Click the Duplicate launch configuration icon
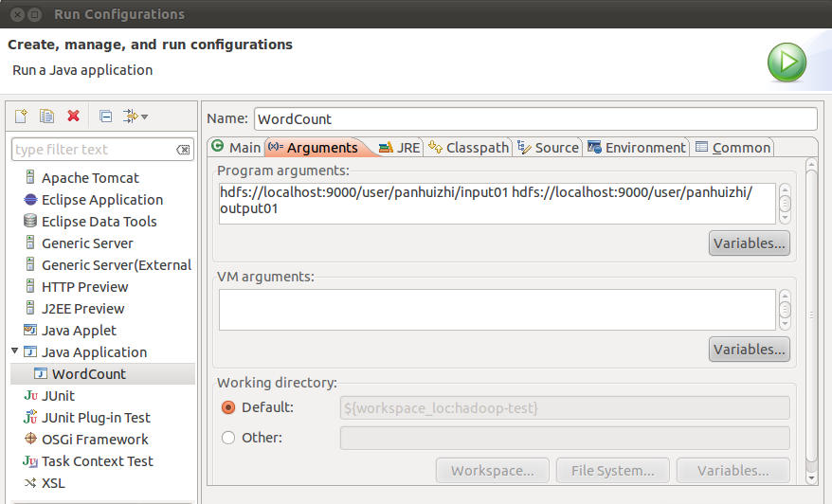 coord(46,116)
